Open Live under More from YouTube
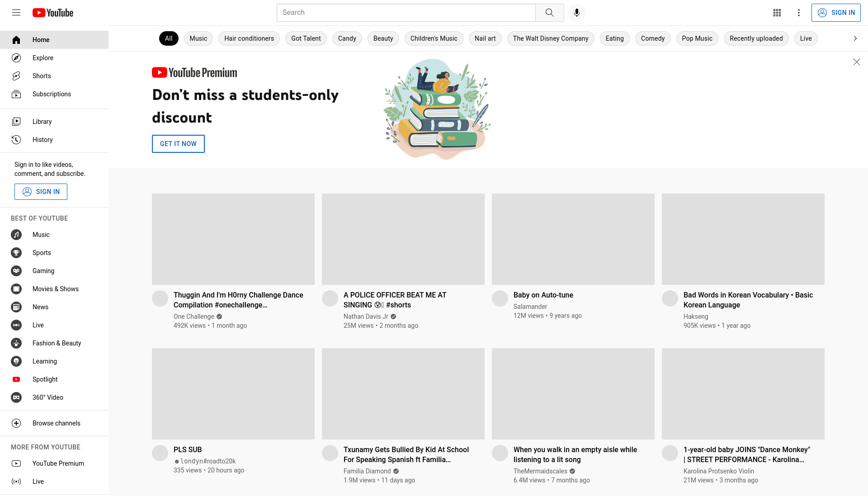This screenshot has height=496, width=868. click(54, 482)
